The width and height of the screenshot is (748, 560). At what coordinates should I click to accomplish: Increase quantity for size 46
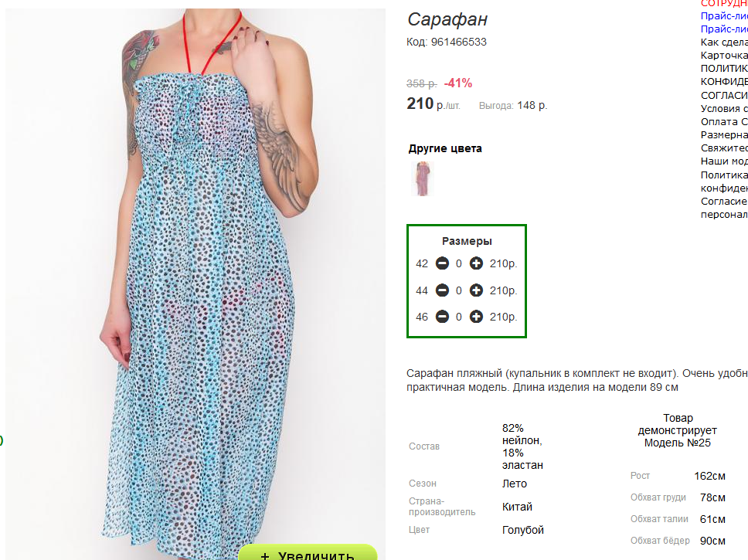[476, 316]
